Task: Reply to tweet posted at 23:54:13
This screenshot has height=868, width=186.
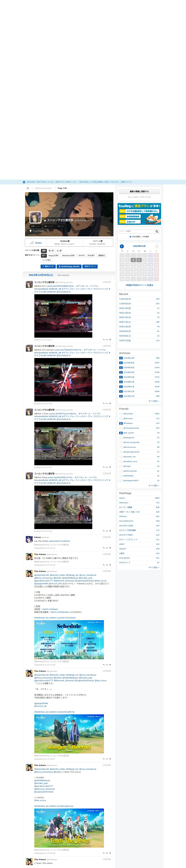Action: tap(104, 340)
